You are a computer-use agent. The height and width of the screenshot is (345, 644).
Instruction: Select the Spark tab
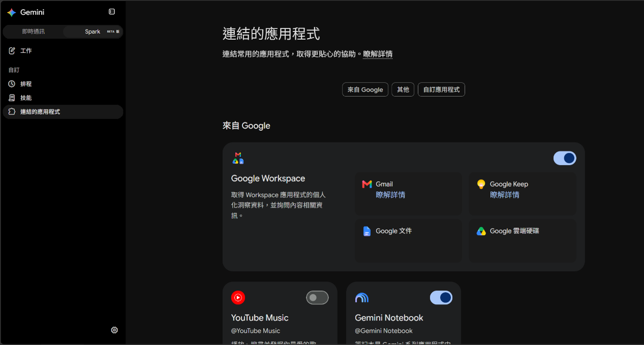pyautogui.click(x=93, y=32)
